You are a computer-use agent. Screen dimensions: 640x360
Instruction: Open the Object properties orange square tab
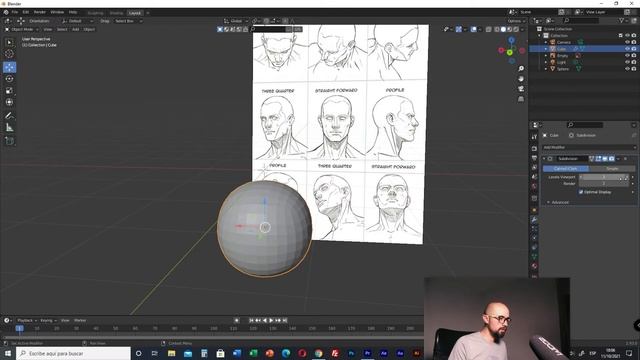click(x=534, y=210)
